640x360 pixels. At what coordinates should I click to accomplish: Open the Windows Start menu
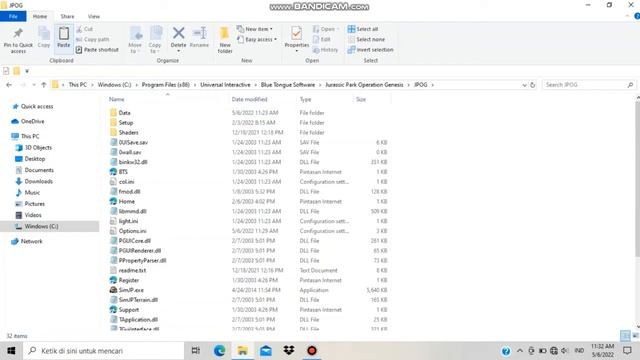tap(11, 351)
